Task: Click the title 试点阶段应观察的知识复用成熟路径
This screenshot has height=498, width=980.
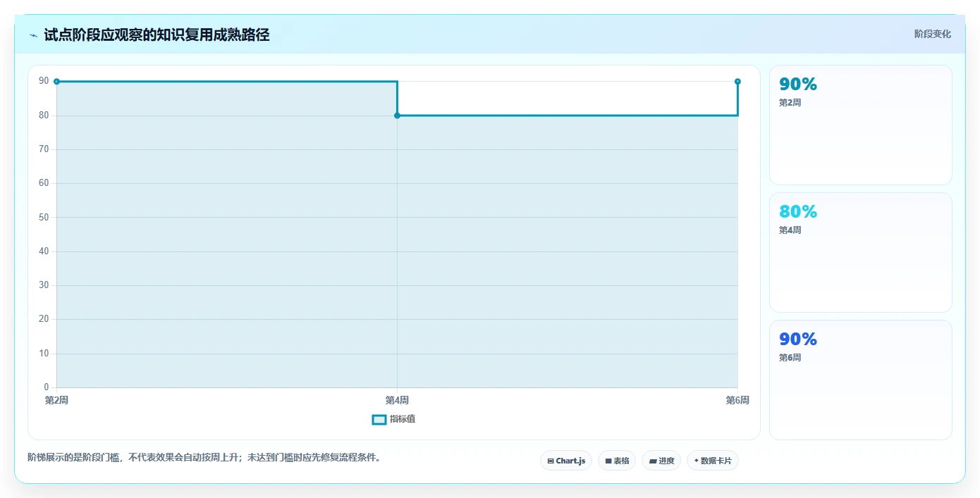Action: click(x=157, y=35)
